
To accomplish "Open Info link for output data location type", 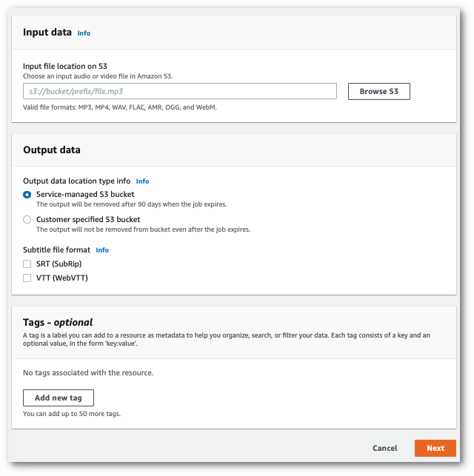I will (142, 181).
